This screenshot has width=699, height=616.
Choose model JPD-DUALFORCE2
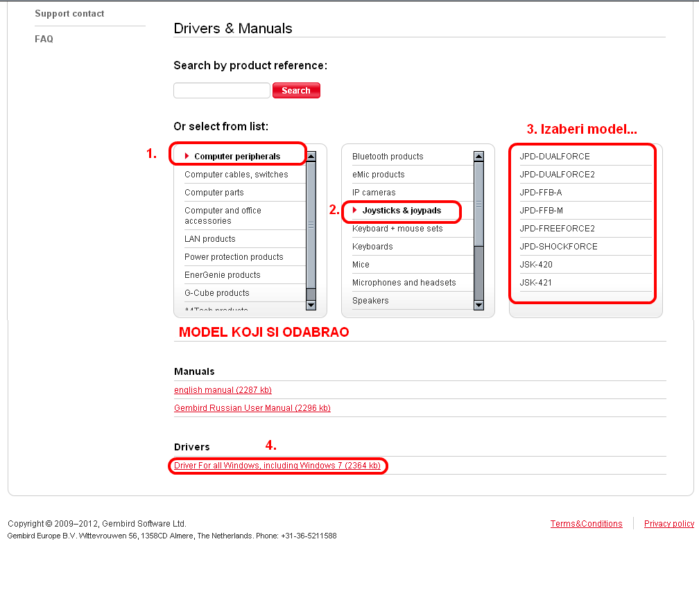coord(558,175)
